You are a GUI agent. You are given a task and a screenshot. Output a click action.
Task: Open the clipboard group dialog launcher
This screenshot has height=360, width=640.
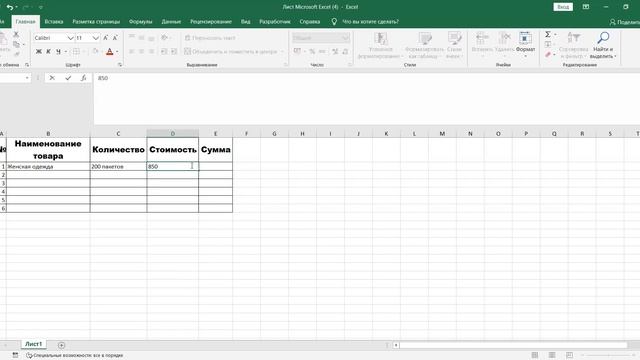click(27, 65)
